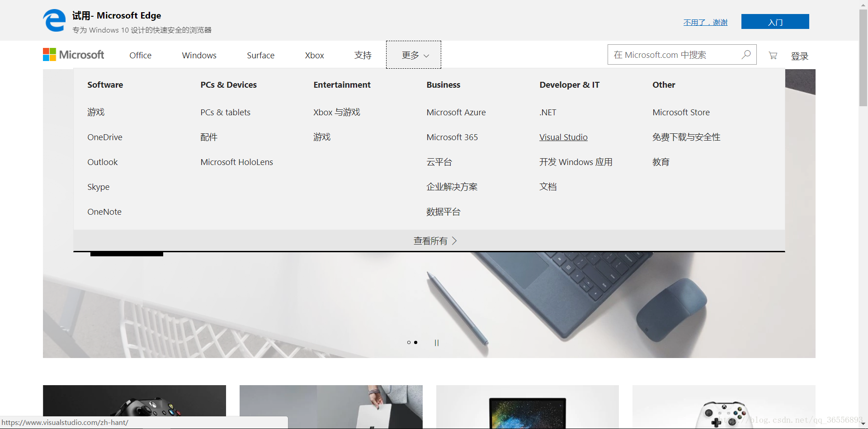Open 免费下载与安全性 link
868x429 pixels.
[686, 137]
